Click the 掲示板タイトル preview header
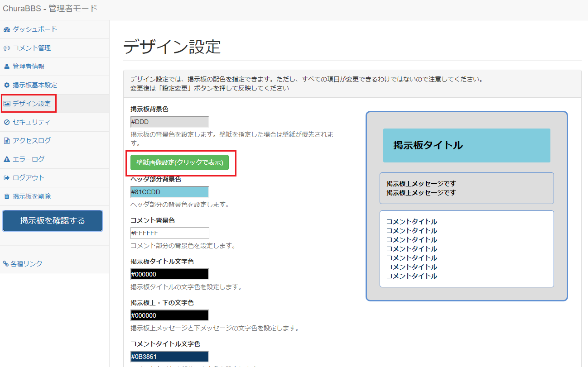 click(x=467, y=145)
